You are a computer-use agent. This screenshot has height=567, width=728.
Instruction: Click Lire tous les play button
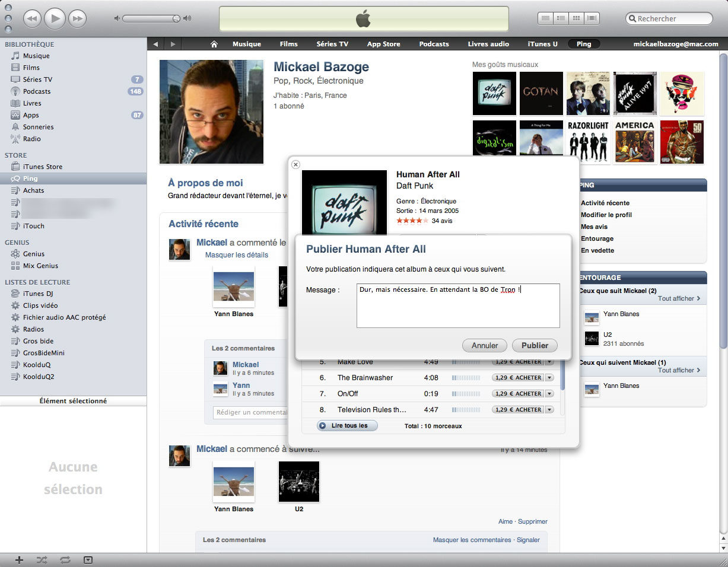point(347,426)
